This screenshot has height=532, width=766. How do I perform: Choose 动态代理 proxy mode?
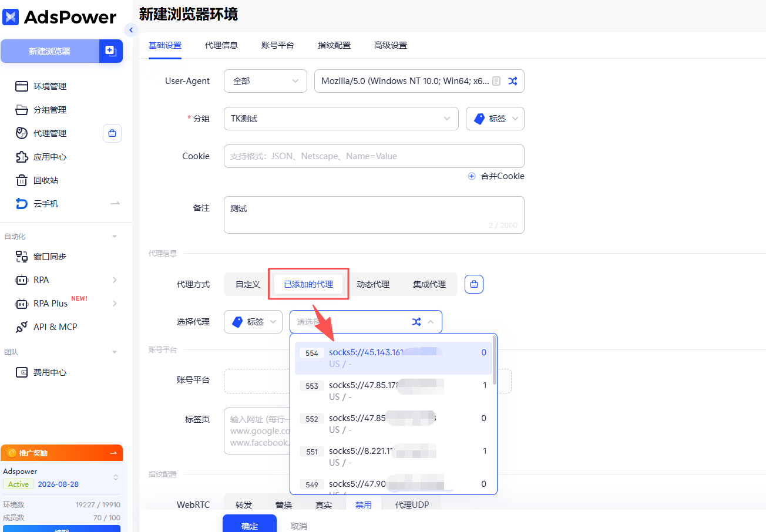coord(373,284)
